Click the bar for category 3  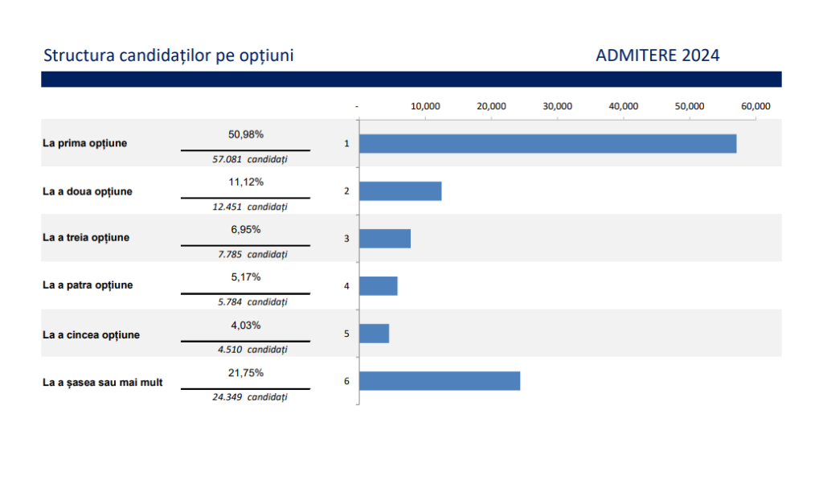coord(385,239)
